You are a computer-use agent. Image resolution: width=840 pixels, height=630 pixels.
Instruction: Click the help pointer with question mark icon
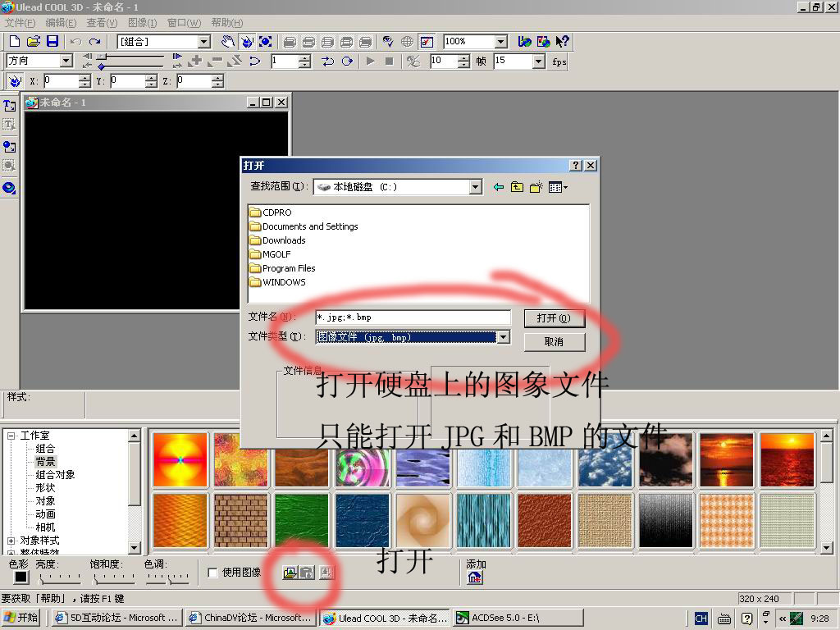[x=562, y=41]
